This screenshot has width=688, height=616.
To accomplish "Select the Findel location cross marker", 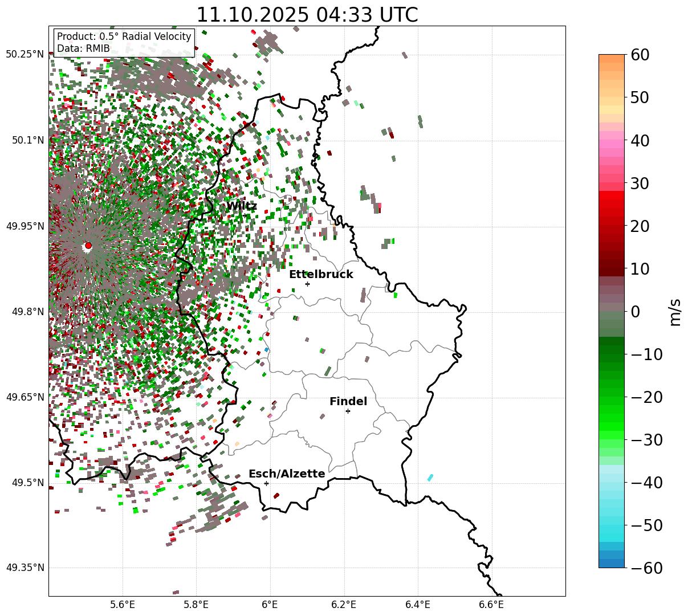I will coord(348,411).
